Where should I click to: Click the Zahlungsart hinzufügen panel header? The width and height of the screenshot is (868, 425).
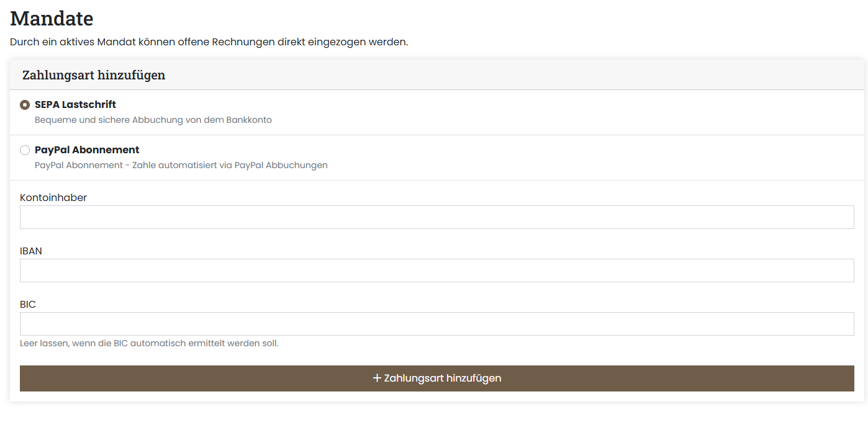(x=93, y=74)
